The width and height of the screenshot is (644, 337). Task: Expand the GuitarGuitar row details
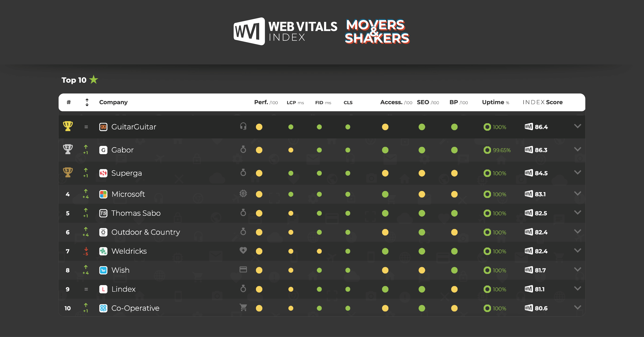point(578,126)
